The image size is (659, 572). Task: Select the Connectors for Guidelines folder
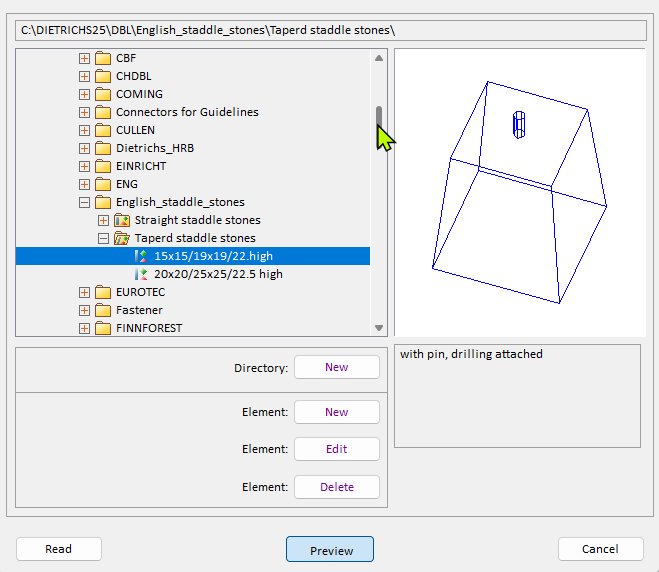[x=186, y=112]
